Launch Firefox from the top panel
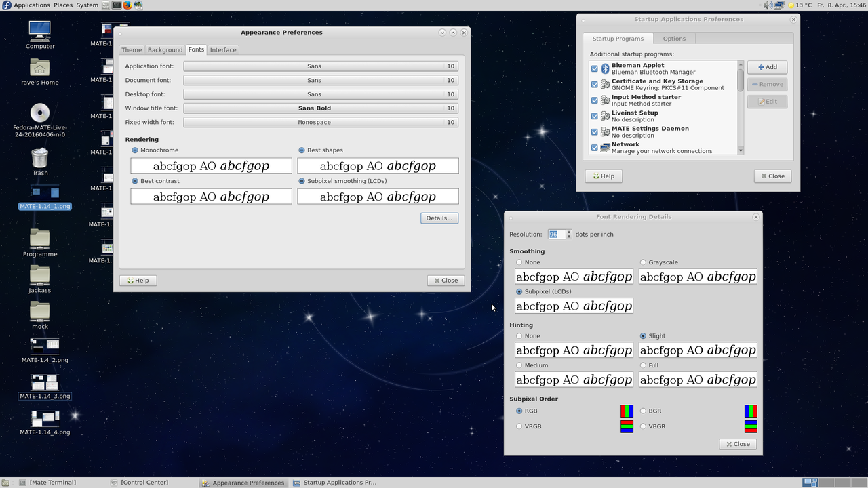The height and width of the screenshot is (488, 868). (127, 5)
